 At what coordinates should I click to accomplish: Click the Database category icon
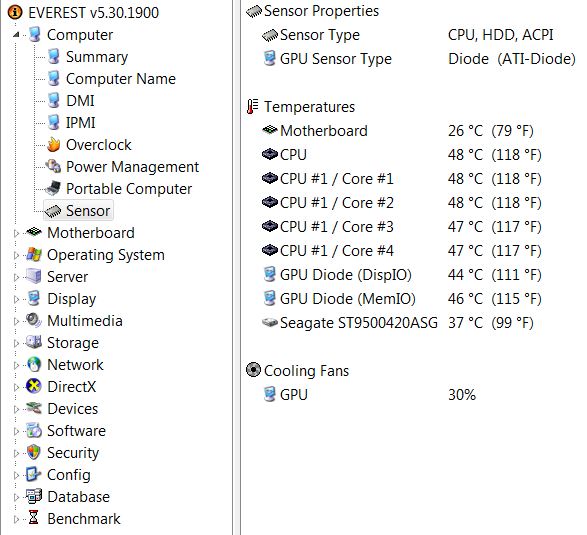(34, 496)
